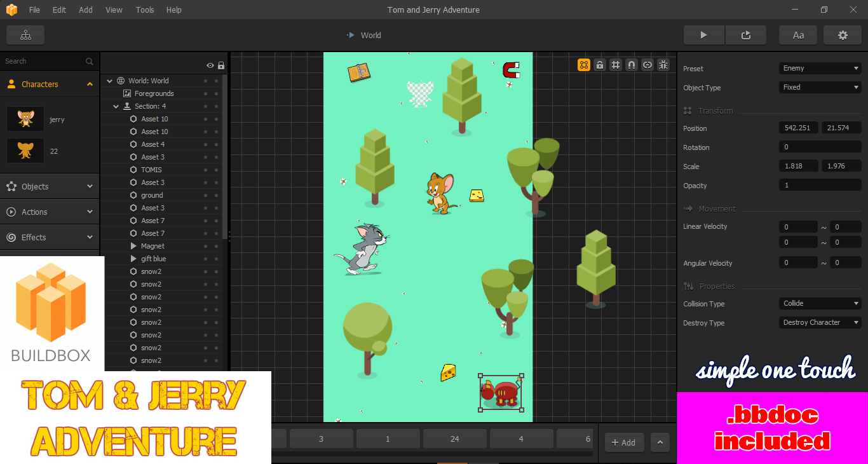
Task: Select the red magnet on canvas
Action: pyautogui.click(x=512, y=69)
